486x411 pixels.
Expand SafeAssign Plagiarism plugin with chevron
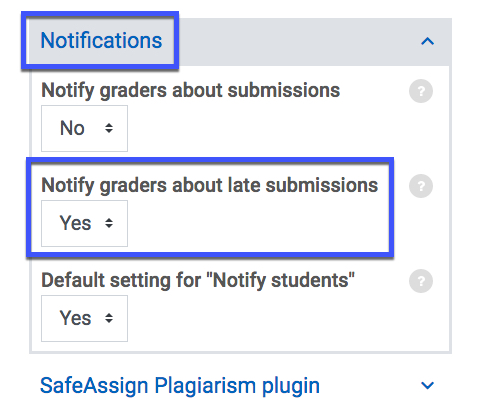pos(427,385)
